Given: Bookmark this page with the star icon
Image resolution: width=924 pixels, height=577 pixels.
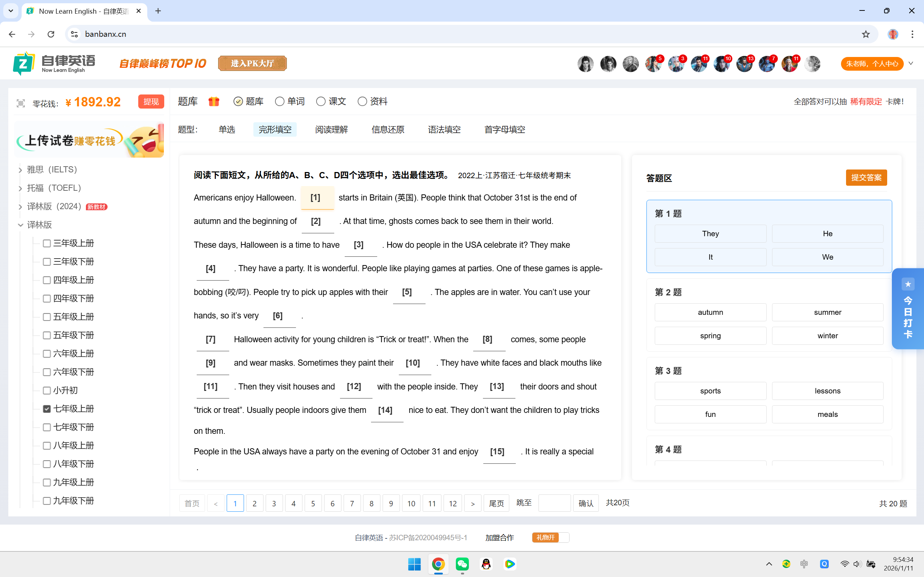Looking at the screenshot, I should [866, 34].
